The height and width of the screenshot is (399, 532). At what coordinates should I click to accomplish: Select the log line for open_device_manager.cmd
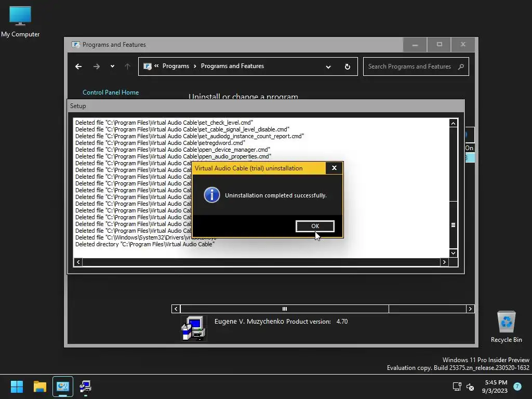(x=172, y=150)
